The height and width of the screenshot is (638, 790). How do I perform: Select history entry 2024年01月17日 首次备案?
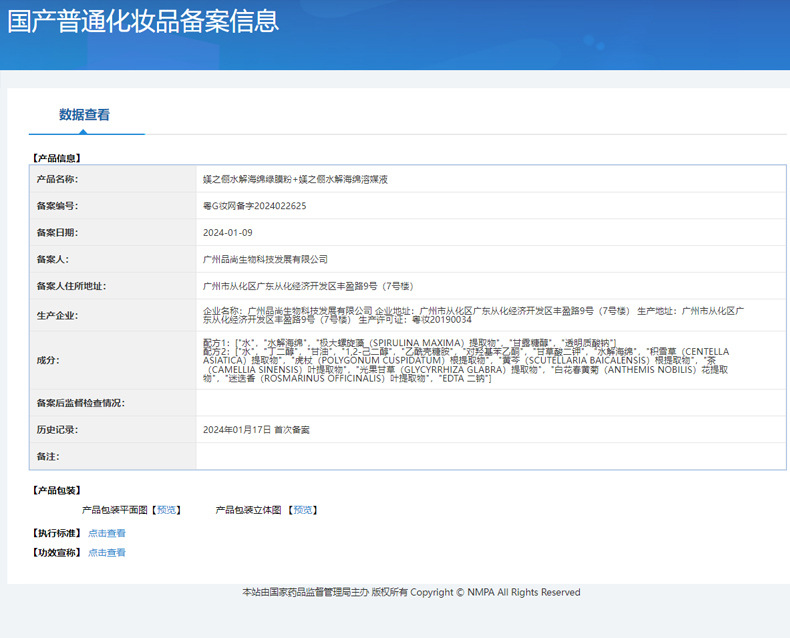tap(256, 430)
